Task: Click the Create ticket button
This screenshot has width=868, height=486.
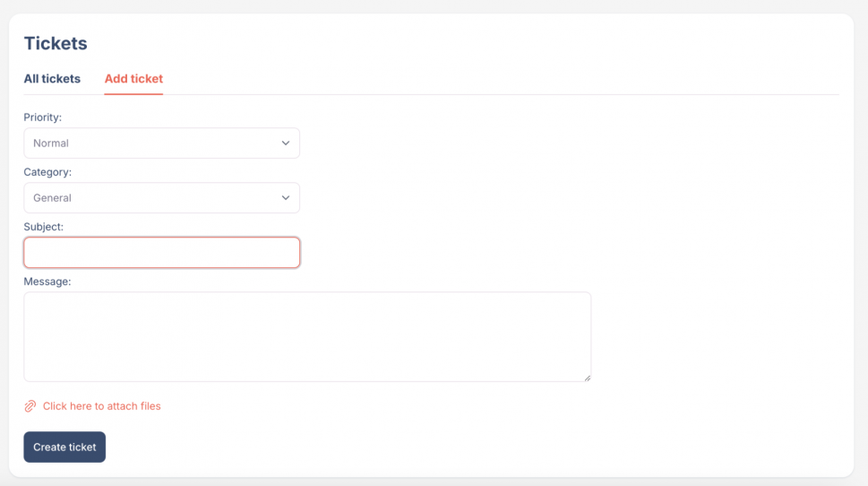Action: pyautogui.click(x=64, y=447)
